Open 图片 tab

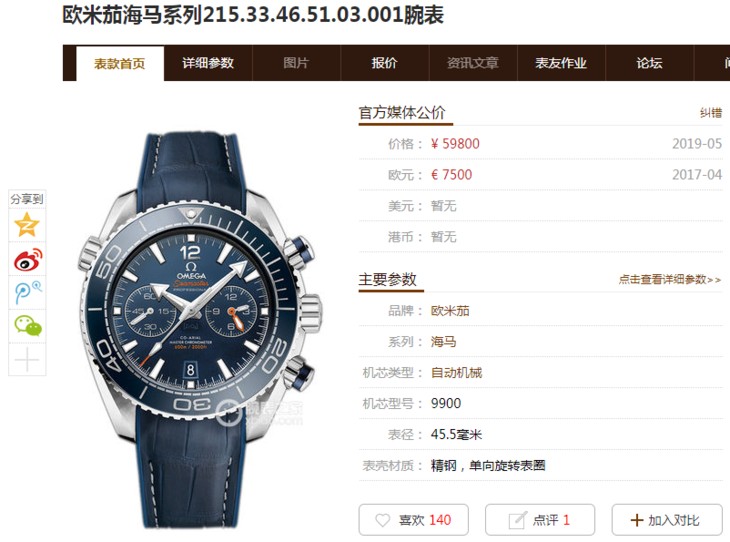click(x=296, y=63)
